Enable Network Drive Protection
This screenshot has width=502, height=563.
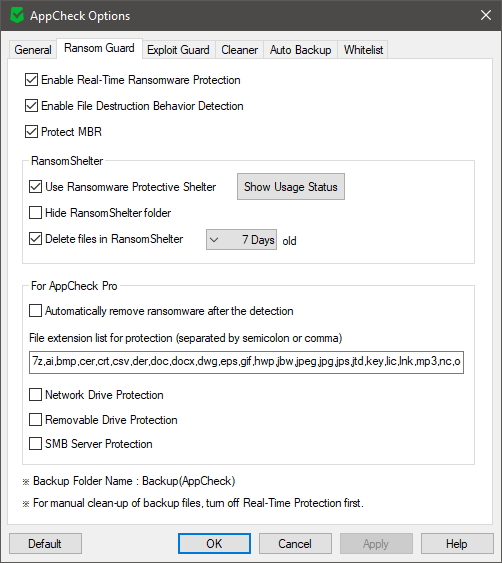click(x=35, y=395)
